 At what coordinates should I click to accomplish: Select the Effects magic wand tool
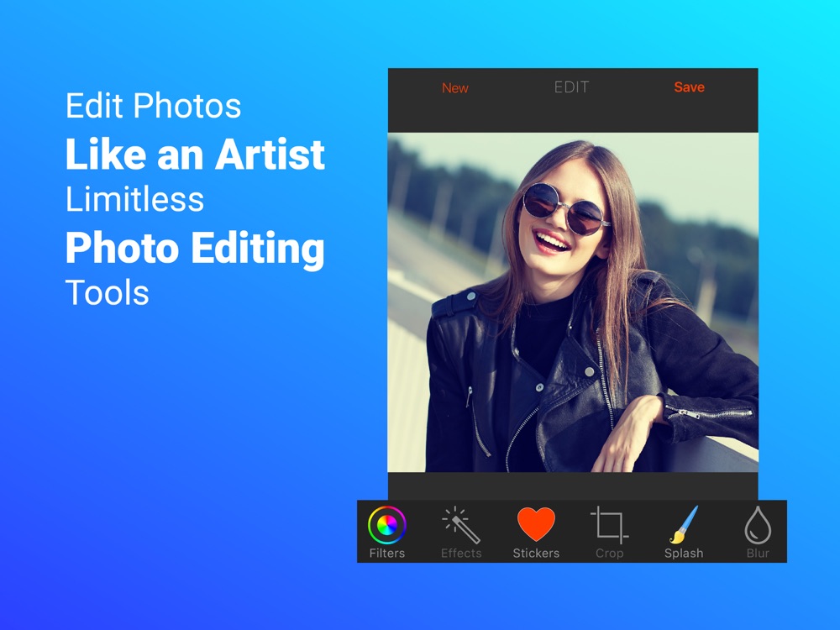460,532
